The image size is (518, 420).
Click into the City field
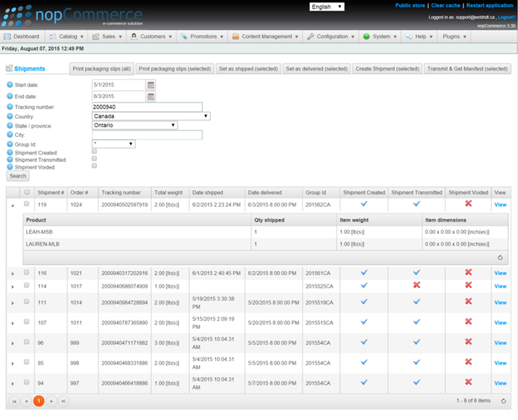tap(147, 135)
